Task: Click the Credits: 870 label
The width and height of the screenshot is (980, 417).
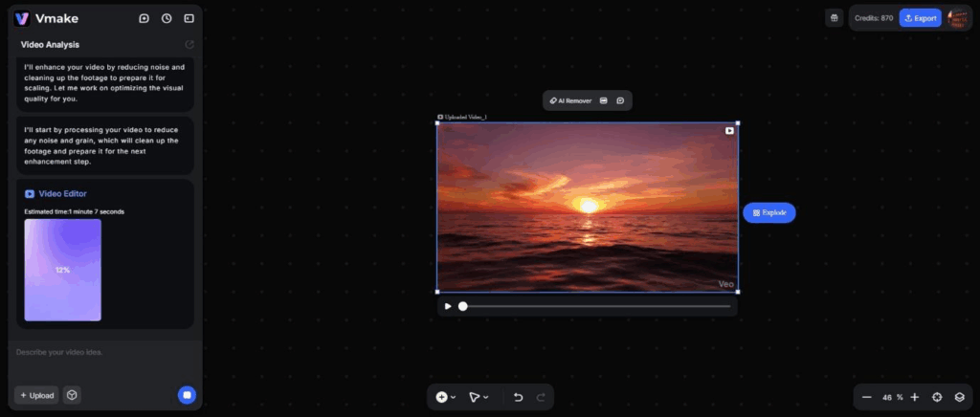Action: pyautogui.click(x=874, y=18)
